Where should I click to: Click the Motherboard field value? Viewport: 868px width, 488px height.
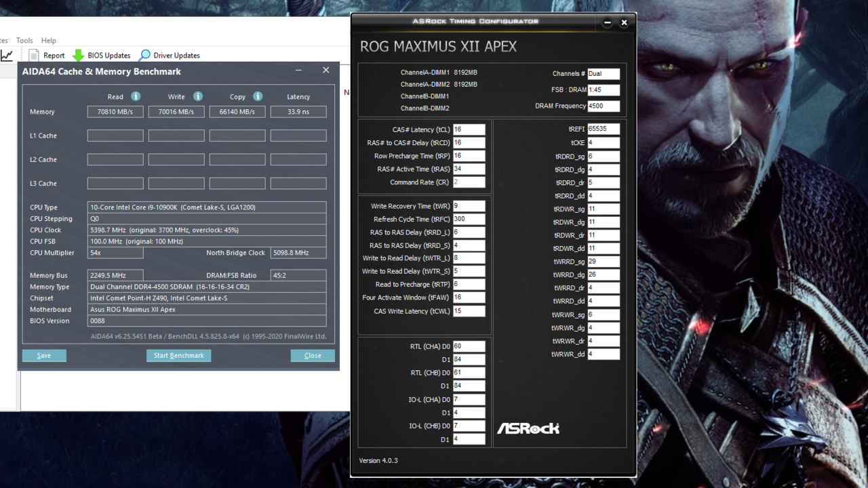point(207,309)
